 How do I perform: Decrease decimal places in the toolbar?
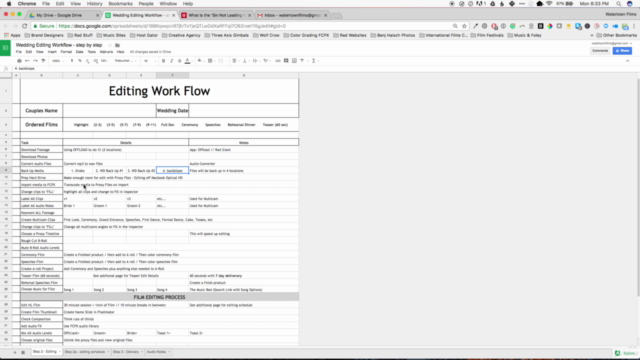point(88,61)
